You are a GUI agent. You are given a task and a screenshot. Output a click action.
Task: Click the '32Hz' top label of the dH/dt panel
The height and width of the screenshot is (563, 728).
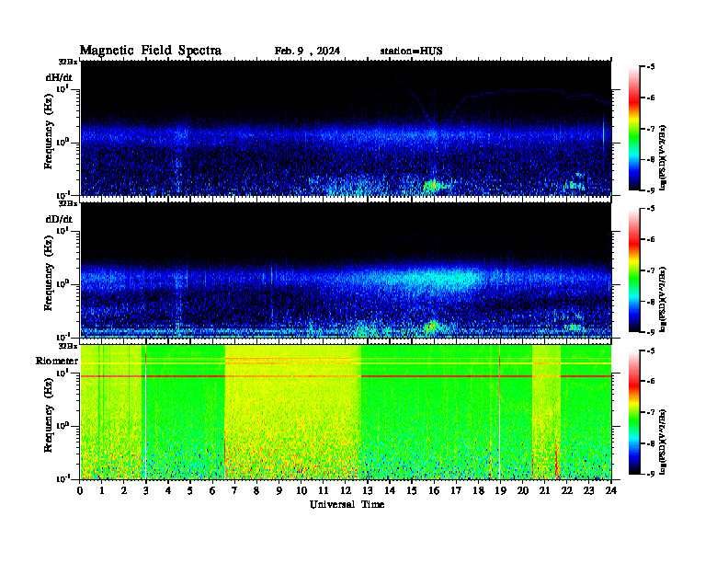[68, 62]
